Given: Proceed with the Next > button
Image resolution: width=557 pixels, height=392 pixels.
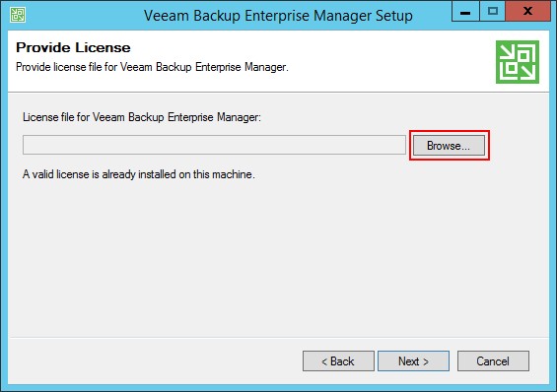Looking at the screenshot, I should tap(413, 361).
